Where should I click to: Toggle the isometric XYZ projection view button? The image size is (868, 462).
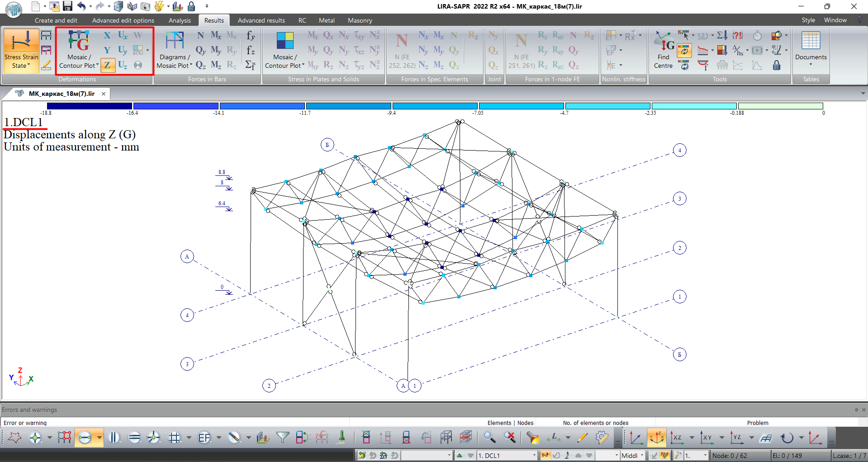click(656, 437)
